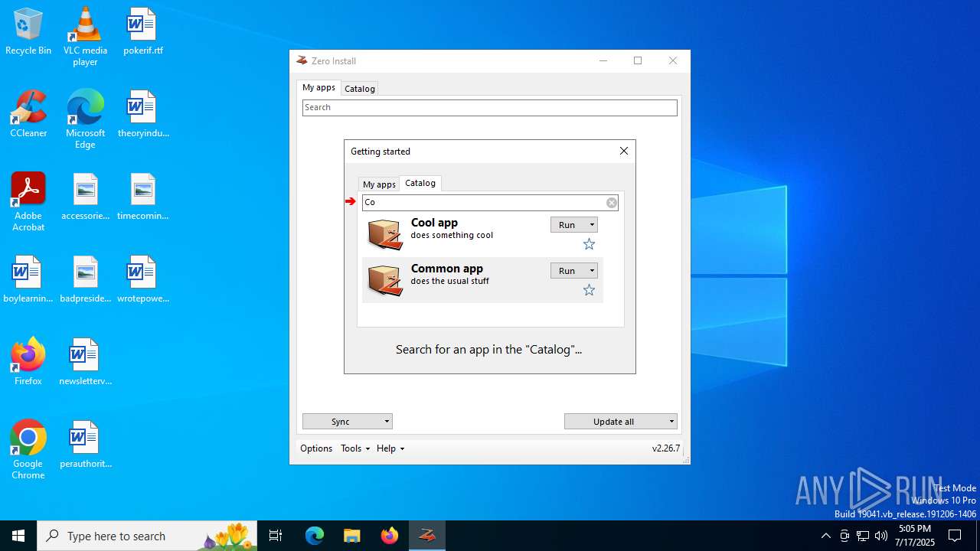This screenshot has height=551, width=980.
Task: Expand Run dropdown arrow for Cool app
Action: click(592, 225)
